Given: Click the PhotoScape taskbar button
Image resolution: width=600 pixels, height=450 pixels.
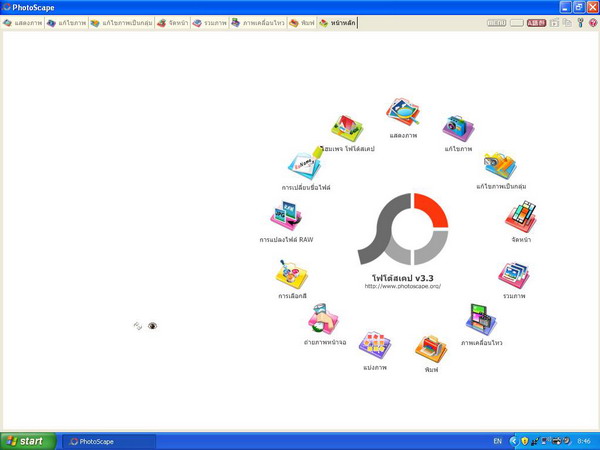Looking at the screenshot, I should coord(109,442).
